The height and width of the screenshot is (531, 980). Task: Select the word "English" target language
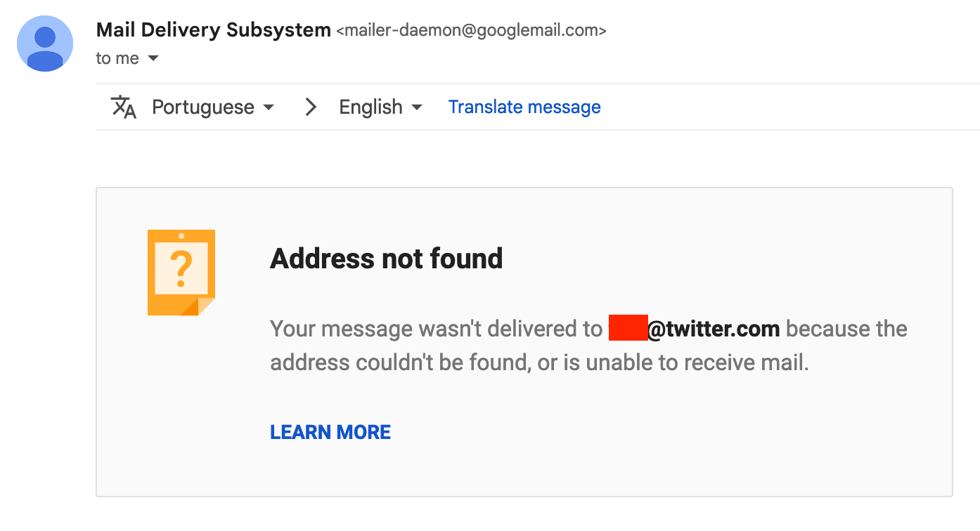(370, 107)
